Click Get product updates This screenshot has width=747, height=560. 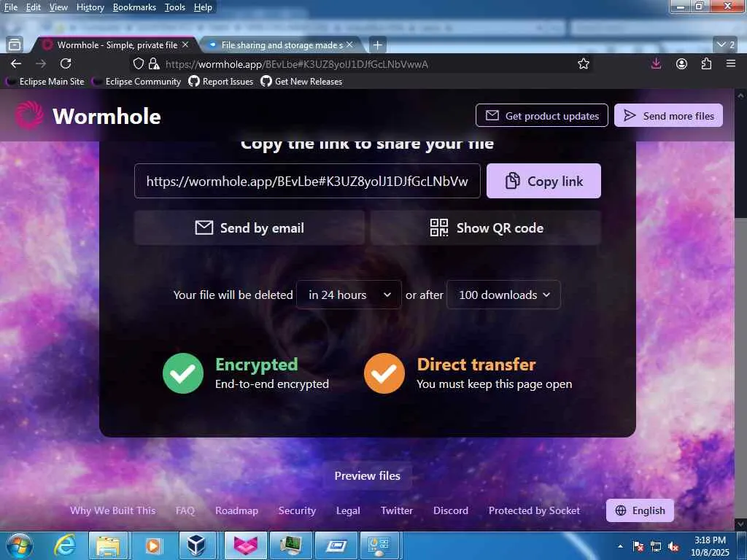click(542, 116)
